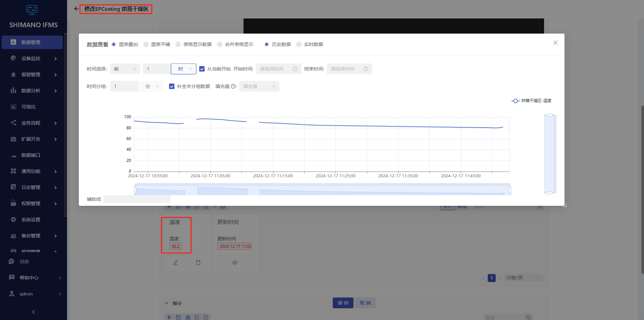The height and width of the screenshot is (320, 644).
Task: Click the 烘箱干燥区-温度 legend marker
Action: pos(516,101)
